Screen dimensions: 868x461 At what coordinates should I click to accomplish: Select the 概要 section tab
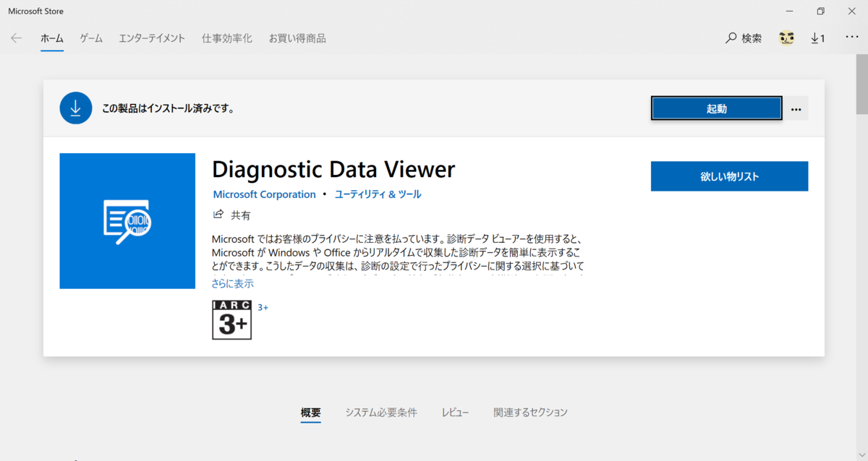[311, 413]
